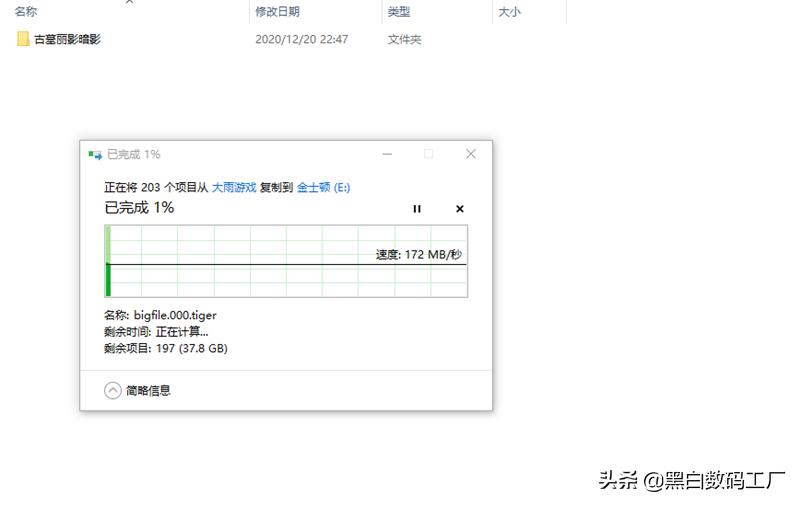Collapse details via the 简略信息 chevron
Screen dimensions: 800x505
[113, 391]
